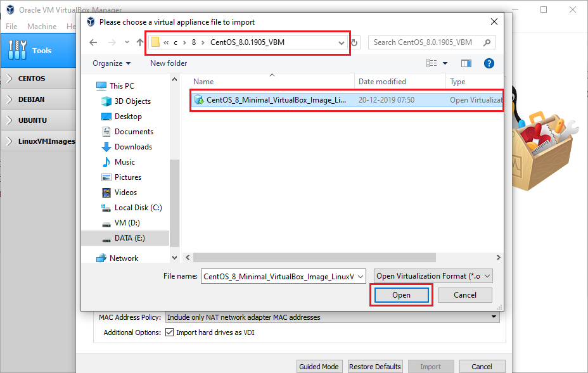Select Tools in VirtualBox Manager sidebar
Viewport: 588px width, 373px height.
39,50
